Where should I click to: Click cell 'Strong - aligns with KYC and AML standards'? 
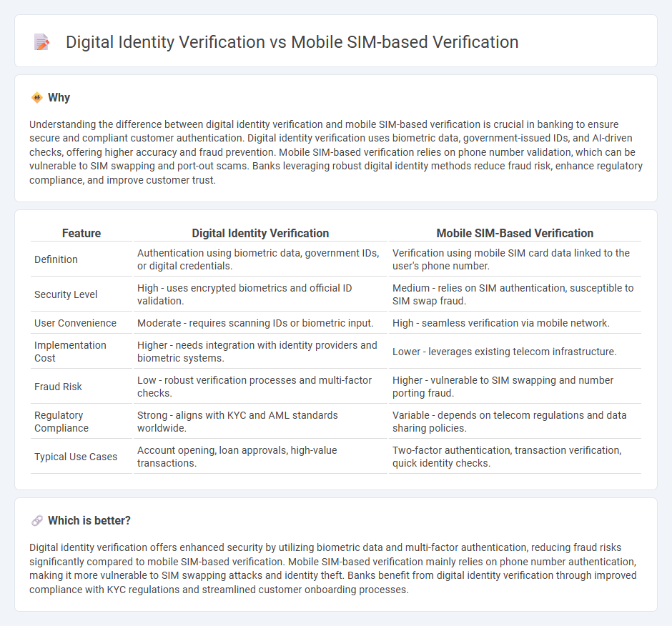tap(260, 422)
